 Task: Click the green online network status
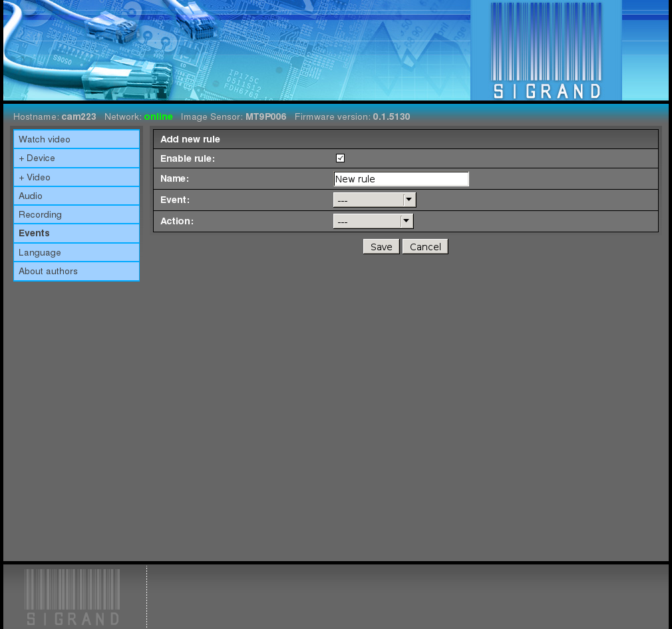click(x=158, y=116)
